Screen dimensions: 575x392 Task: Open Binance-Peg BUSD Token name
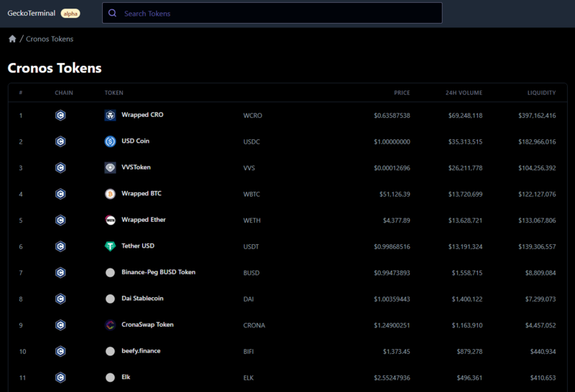[158, 272]
